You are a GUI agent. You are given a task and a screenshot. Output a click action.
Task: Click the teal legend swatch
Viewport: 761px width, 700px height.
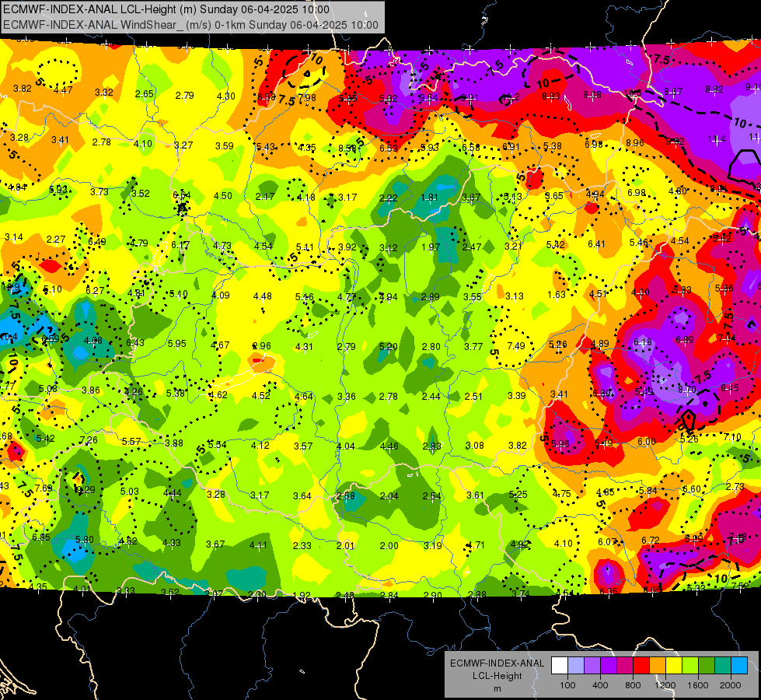coord(722,666)
